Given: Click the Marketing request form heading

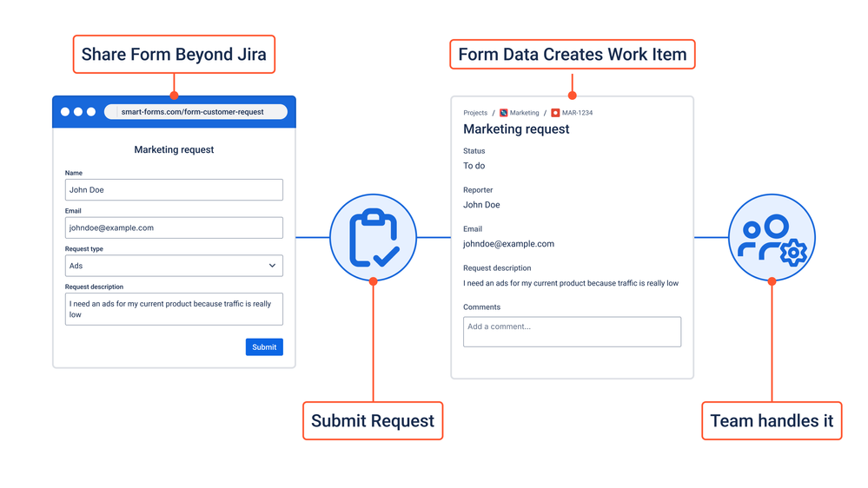Looking at the screenshot, I should pyautogui.click(x=174, y=149).
